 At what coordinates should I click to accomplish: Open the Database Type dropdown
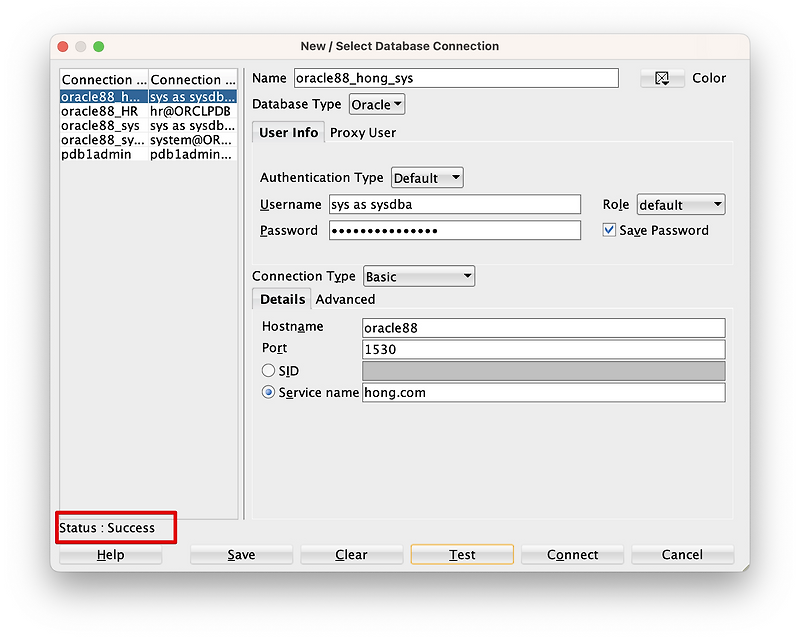pyautogui.click(x=374, y=103)
